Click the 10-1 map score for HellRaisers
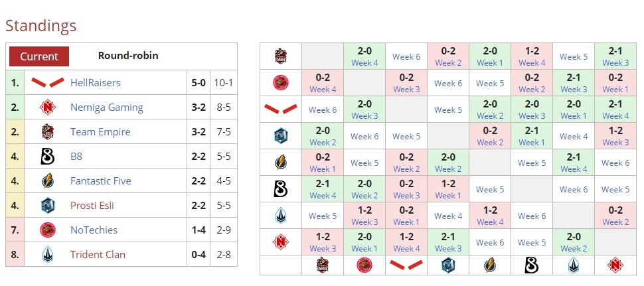The width and height of the screenshot is (644, 286). click(223, 83)
